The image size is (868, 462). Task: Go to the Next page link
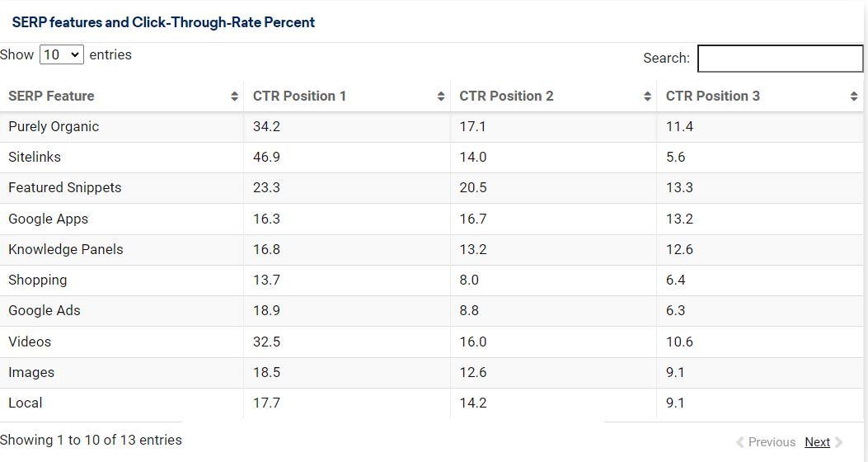tap(817, 442)
